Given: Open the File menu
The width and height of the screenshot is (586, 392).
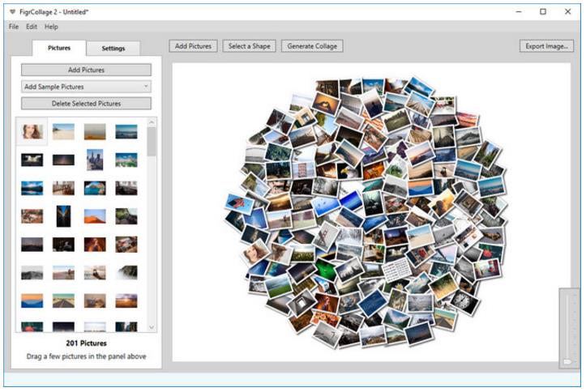Looking at the screenshot, I should pos(13,27).
